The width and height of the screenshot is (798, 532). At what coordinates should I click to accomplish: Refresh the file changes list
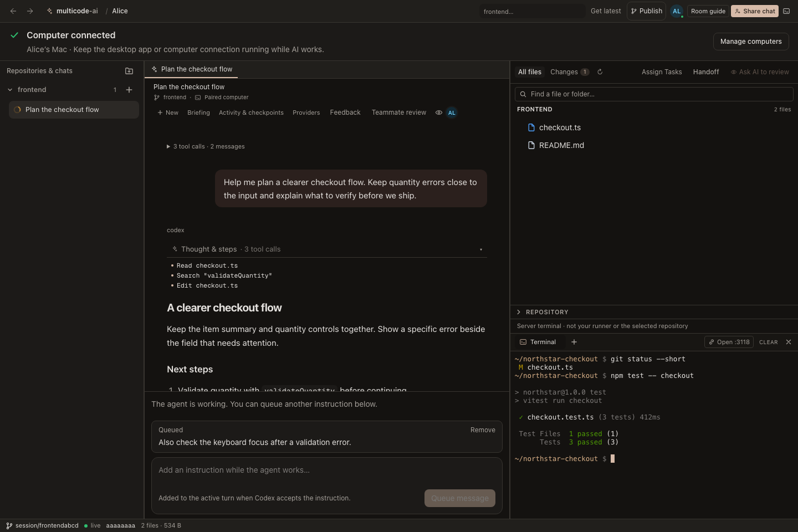point(600,72)
